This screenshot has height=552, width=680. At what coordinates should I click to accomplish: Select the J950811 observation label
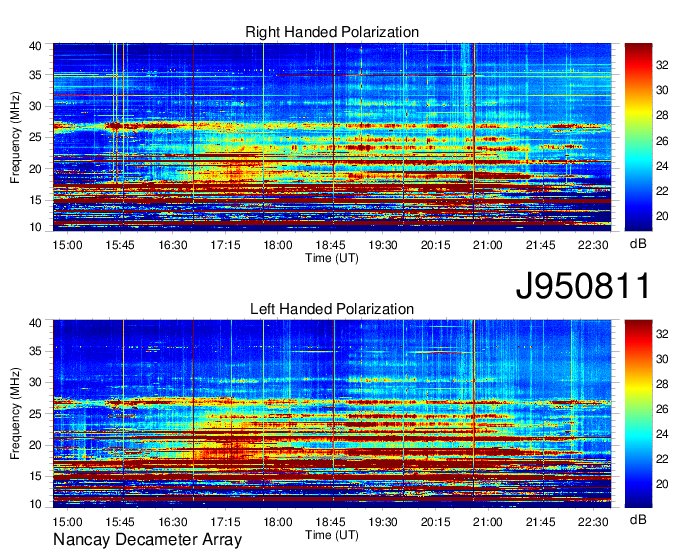point(583,286)
